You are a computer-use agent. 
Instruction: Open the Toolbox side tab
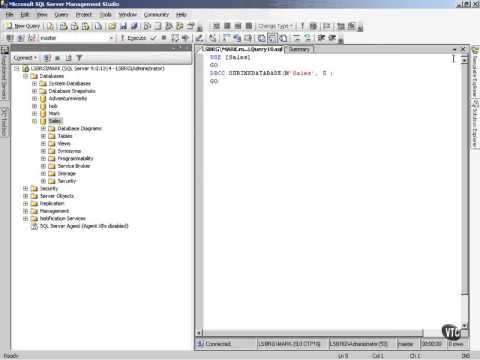click(4, 121)
